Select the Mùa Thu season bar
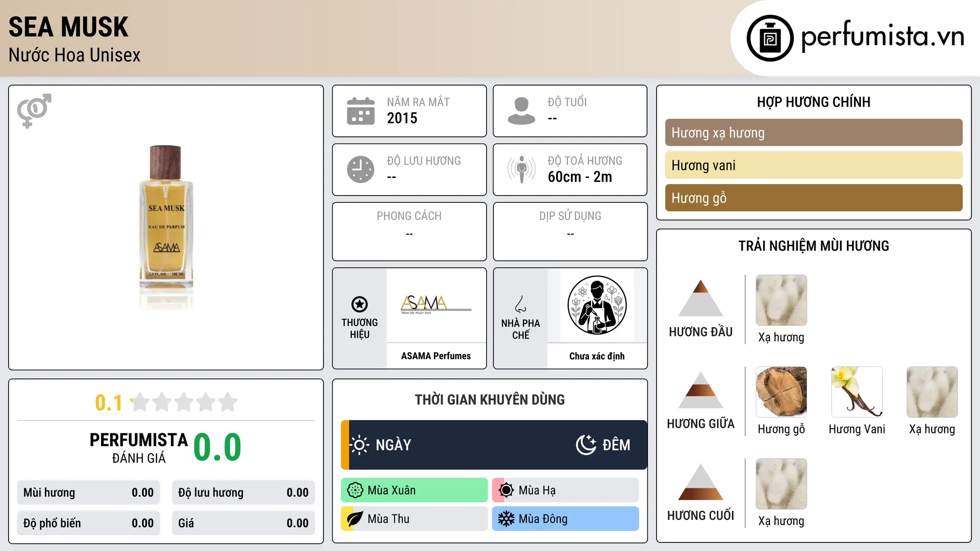 click(414, 519)
